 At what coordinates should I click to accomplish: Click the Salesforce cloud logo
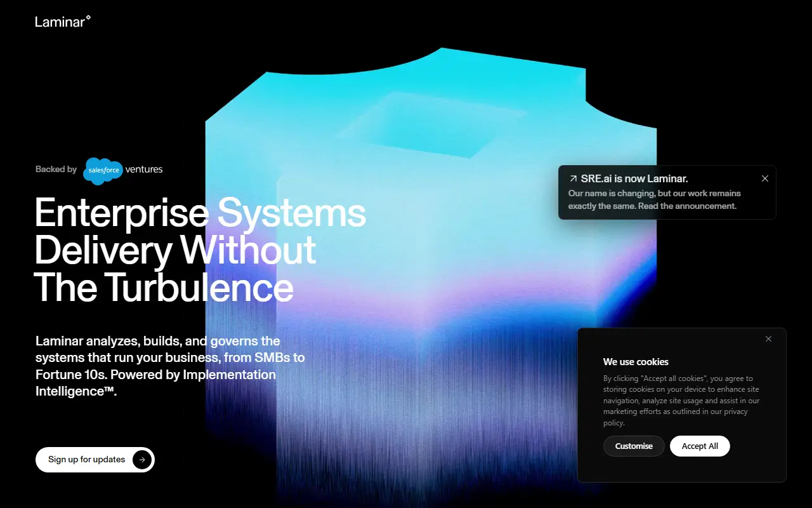103,171
